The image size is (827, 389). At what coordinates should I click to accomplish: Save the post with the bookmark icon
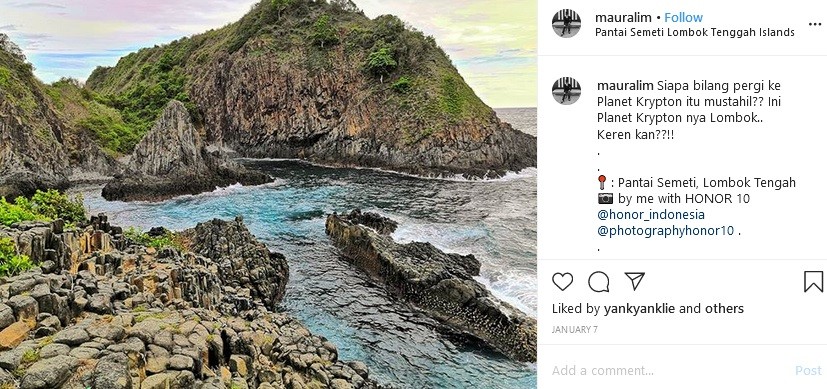click(x=813, y=281)
